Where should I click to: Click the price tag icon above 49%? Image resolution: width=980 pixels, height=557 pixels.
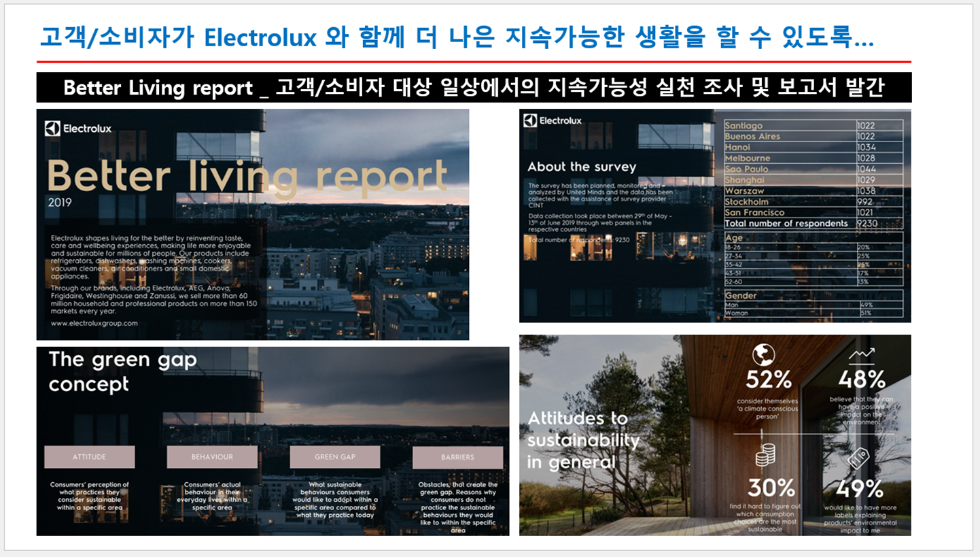point(858,459)
